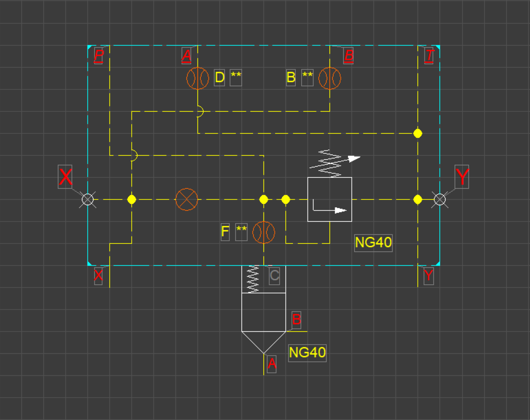
Task: Select the orifice symbol labeled D
Action: (198, 78)
